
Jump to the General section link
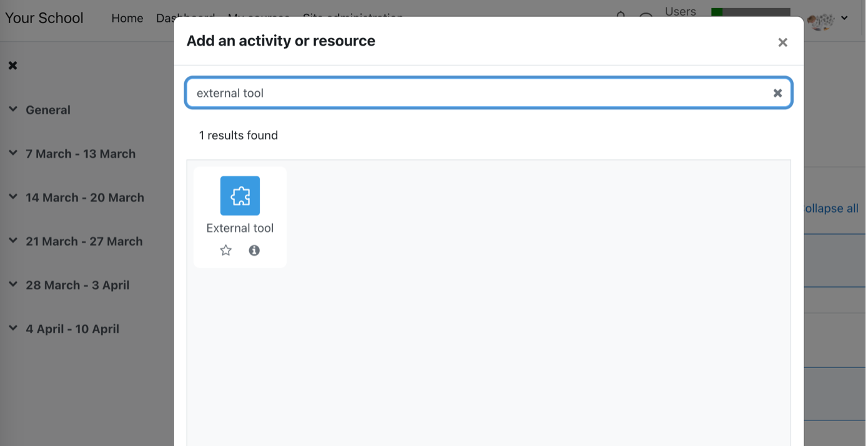tap(48, 110)
